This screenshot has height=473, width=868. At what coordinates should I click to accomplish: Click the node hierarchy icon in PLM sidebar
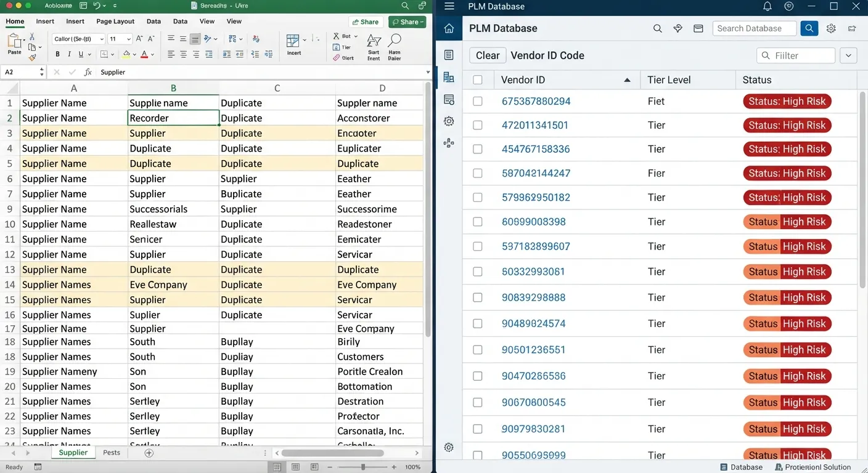coord(449,143)
